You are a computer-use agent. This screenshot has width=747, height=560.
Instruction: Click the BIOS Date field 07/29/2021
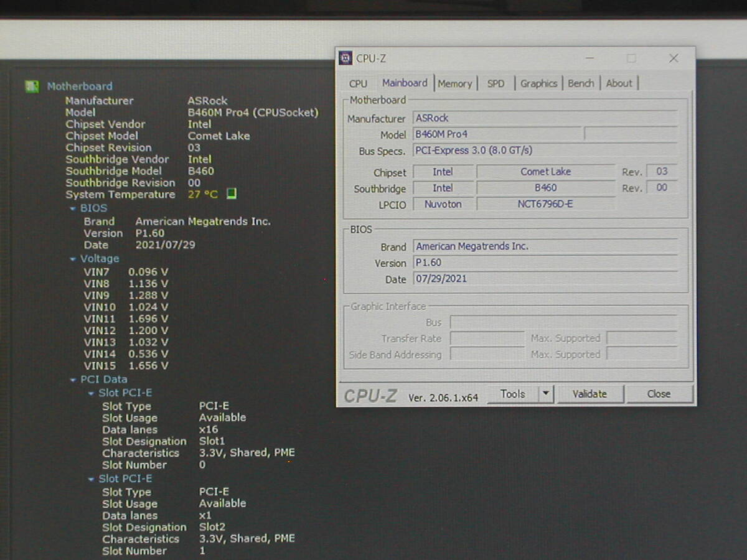point(545,279)
